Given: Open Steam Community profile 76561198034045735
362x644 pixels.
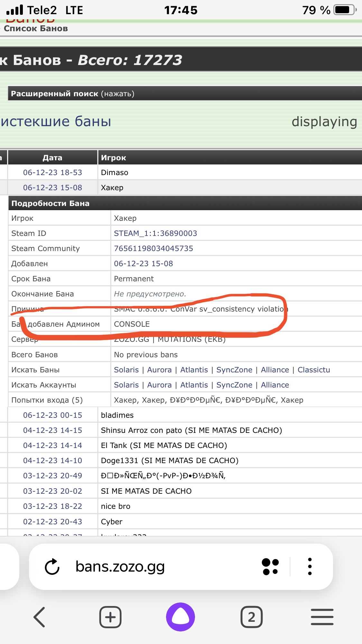Looking at the screenshot, I should (x=153, y=248).
